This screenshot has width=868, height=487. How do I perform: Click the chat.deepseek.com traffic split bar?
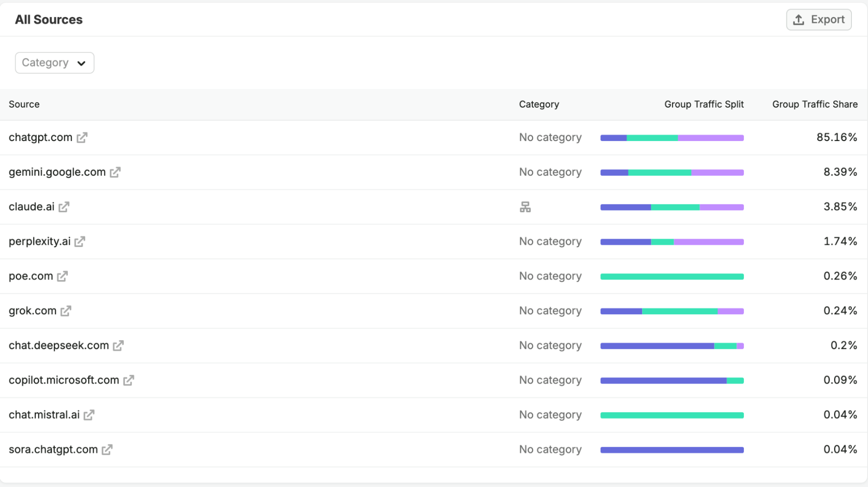(672, 346)
